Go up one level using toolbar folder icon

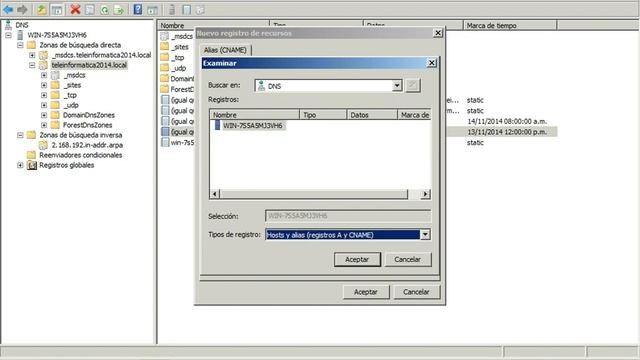pyautogui.click(x=41, y=9)
